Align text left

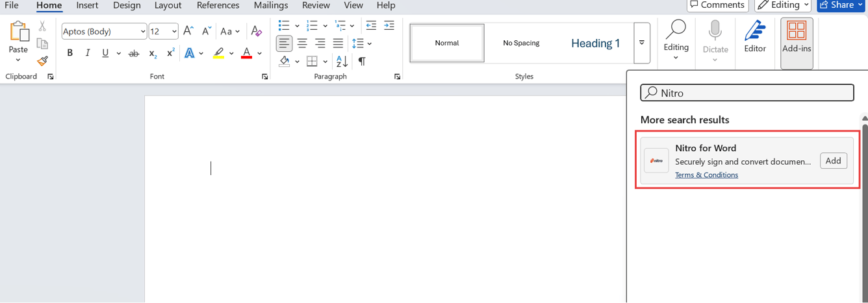pyautogui.click(x=284, y=43)
